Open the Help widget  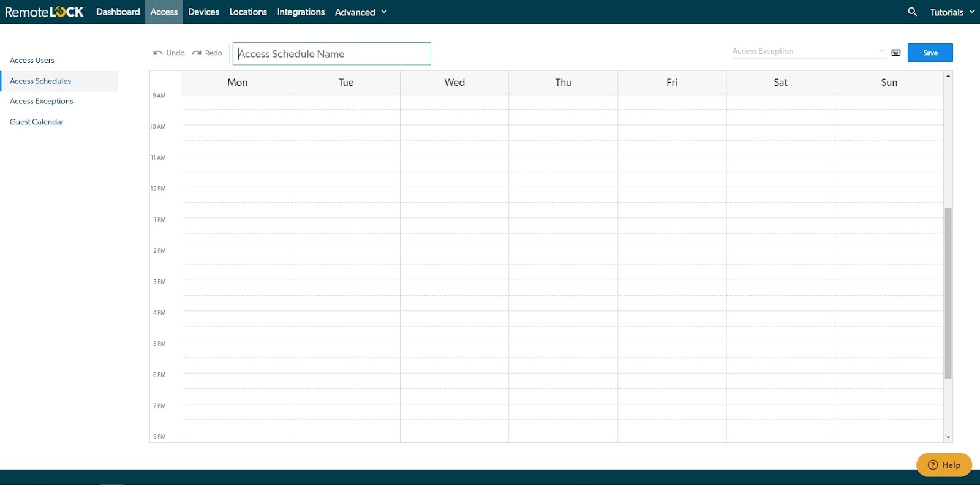tap(944, 465)
